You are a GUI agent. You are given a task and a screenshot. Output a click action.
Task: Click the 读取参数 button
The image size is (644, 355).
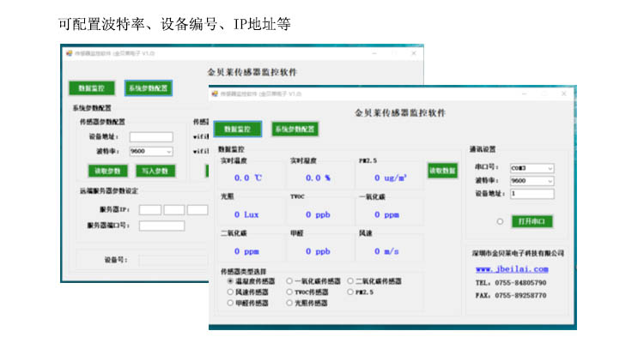(107, 171)
